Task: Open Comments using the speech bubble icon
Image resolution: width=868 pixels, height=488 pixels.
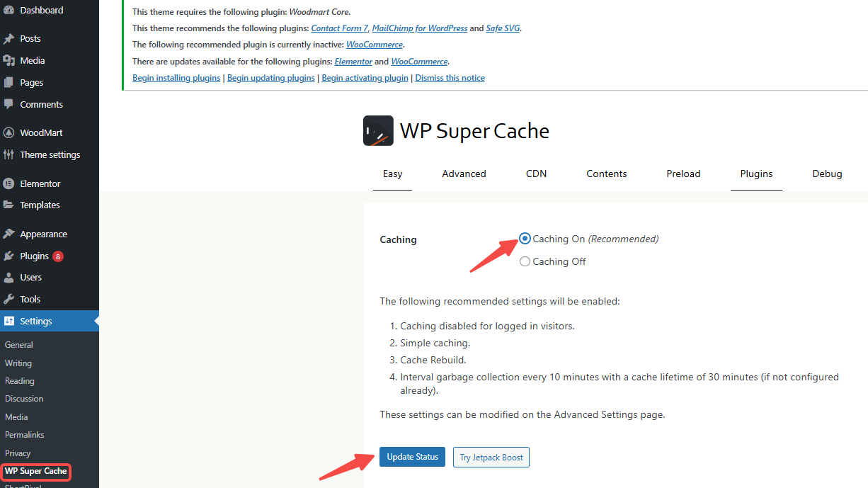Action: (x=10, y=104)
